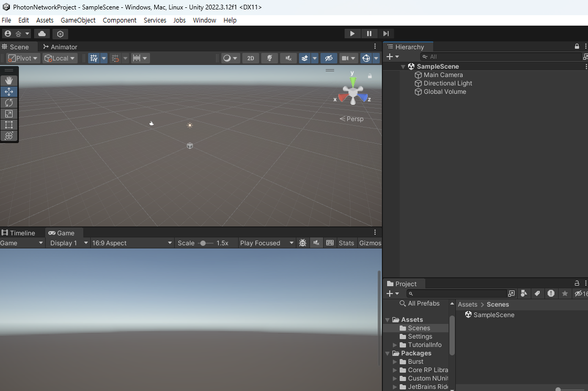Switch to the Animator tab
The image size is (588, 391).
(60, 47)
